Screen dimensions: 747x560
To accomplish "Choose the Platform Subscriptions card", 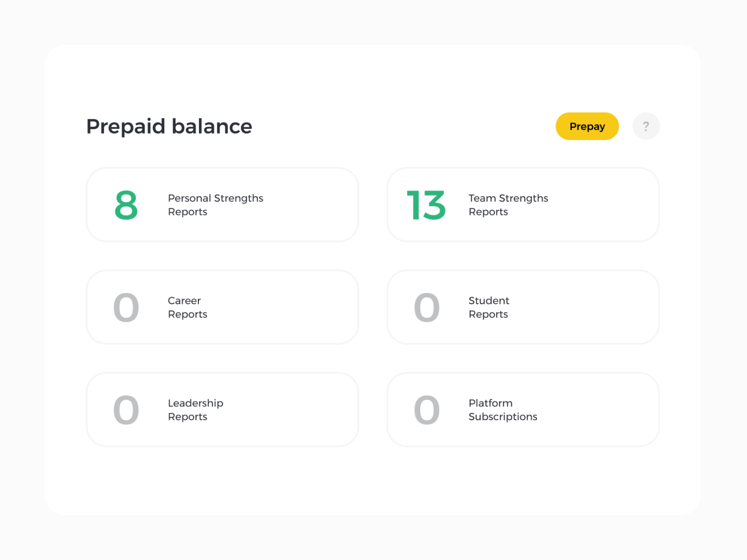I will 523,410.
